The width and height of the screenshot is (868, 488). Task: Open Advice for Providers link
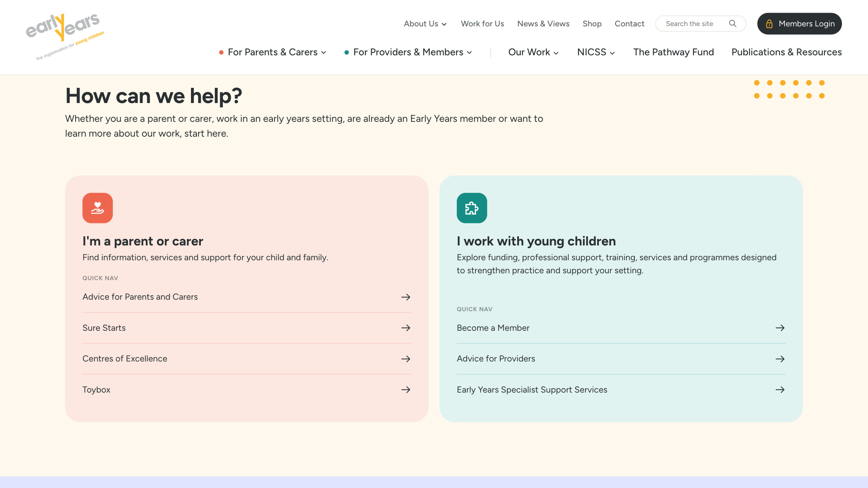pyautogui.click(x=496, y=359)
